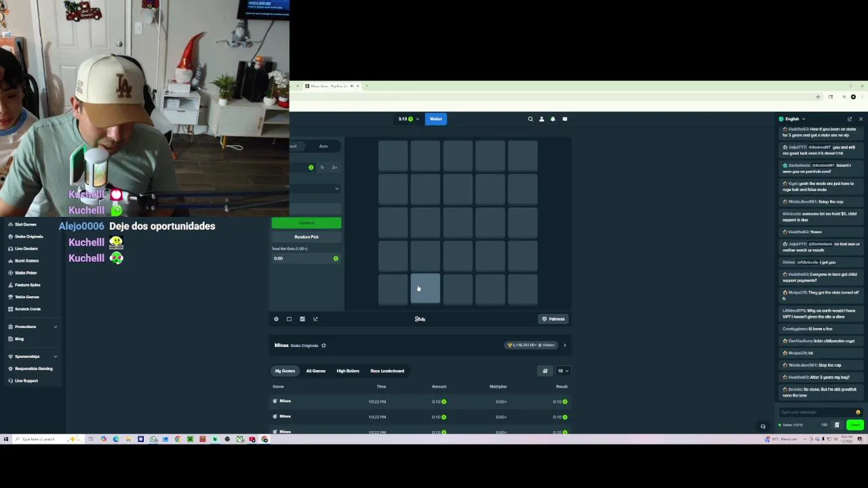This screenshot has height=488, width=868.
Task: Expand the leaderboard arrow beside the jackpot
Action: pos(564,346)
